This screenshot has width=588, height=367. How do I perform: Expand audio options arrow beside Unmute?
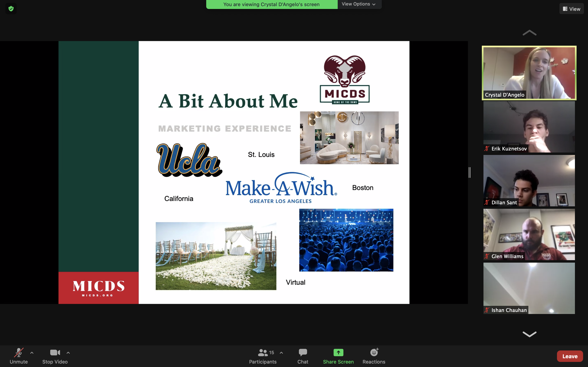click(32, 353)
